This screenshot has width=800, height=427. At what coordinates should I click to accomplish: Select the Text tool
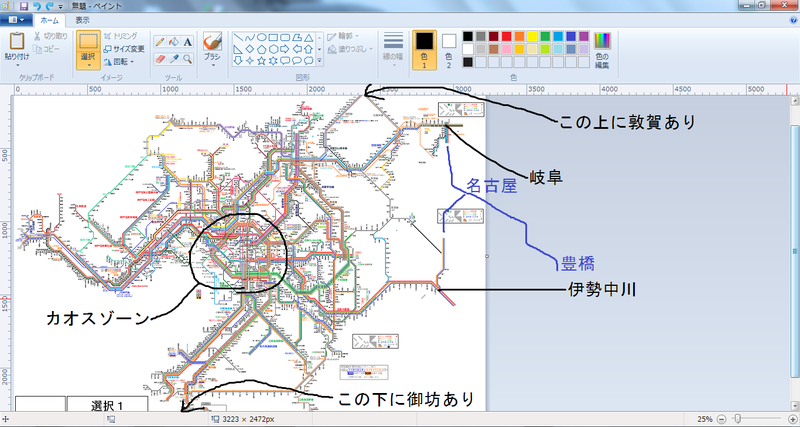click(x=187, y=42)
